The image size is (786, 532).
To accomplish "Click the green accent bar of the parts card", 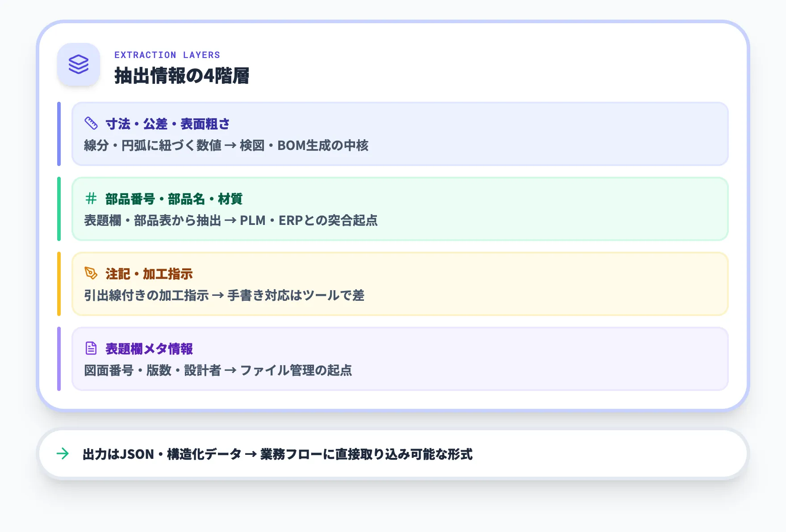I will click(x=59, y=208).
